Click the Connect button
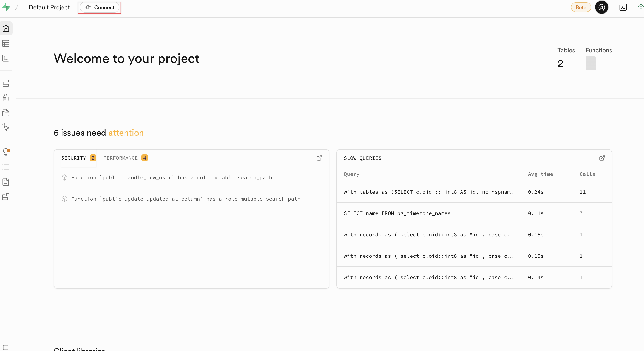Screen dimensions: 644x351 coord(99,7)
